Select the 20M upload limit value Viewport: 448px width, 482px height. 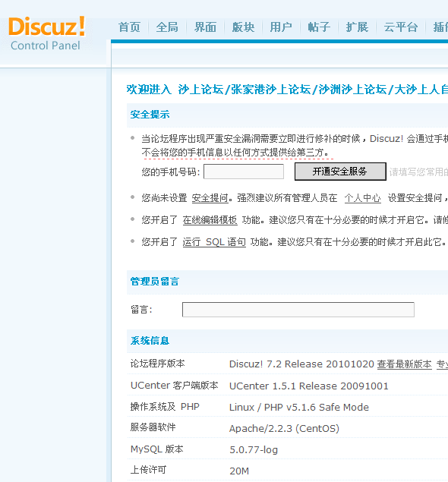click(239, 471)
